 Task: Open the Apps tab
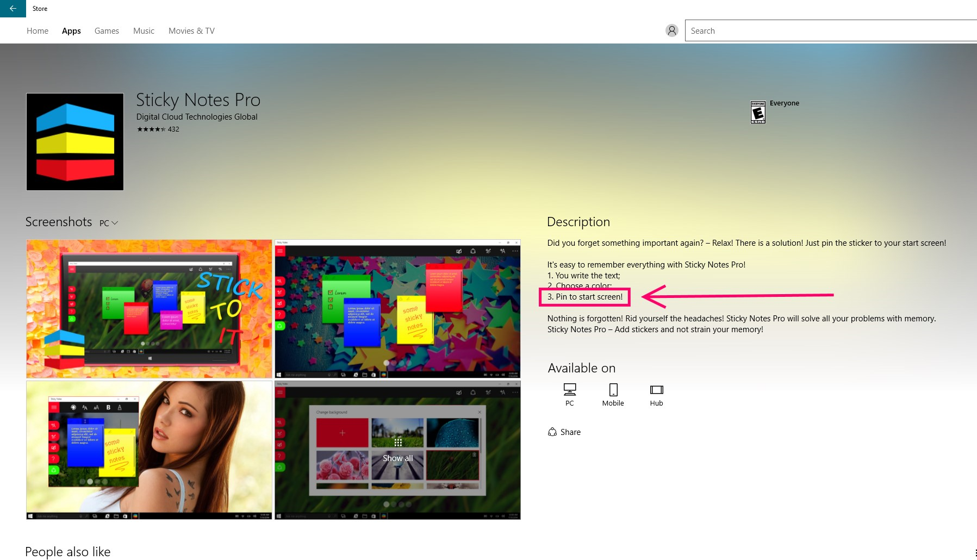pos(71,31)
